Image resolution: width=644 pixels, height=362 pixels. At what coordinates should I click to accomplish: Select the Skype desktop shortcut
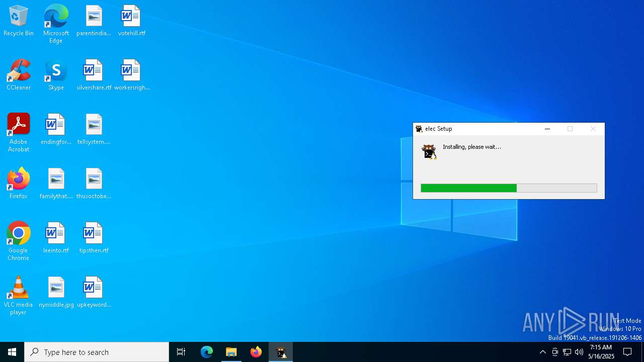56,75
